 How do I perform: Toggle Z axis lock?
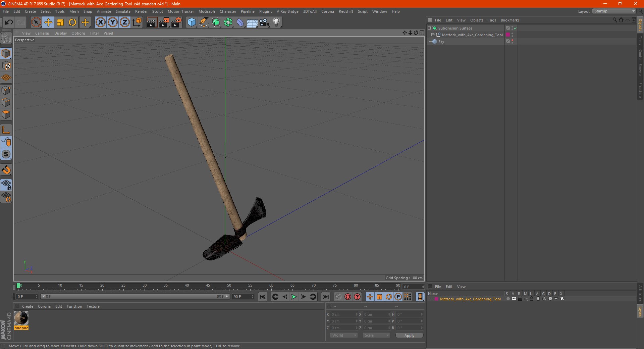[x=124, y=22]
